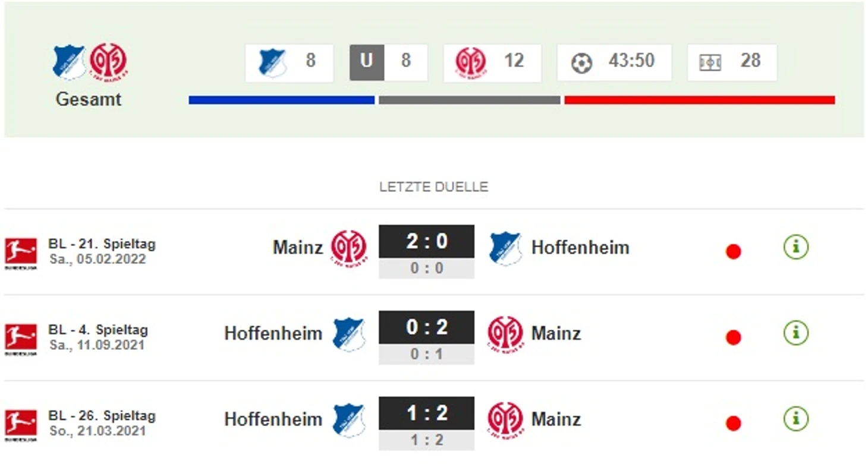Open info icon for Mainz 2:0 Hoffenheim match
868x464 pixels.
[x=795, y=247]
